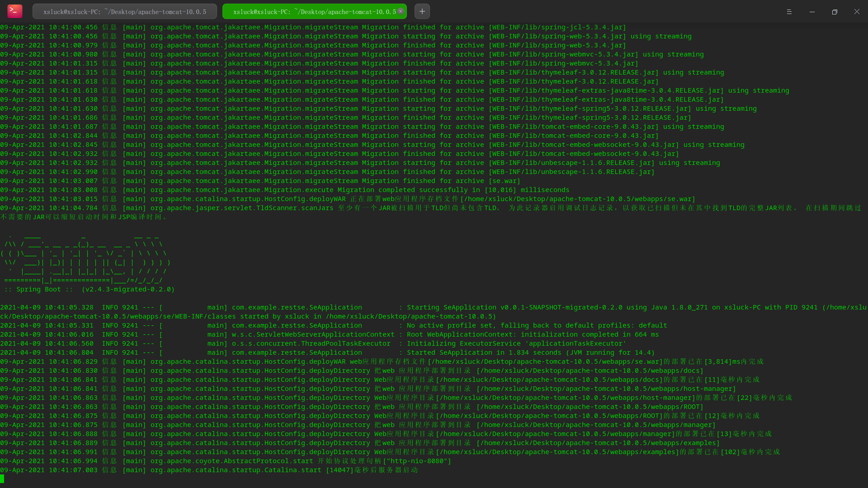Open the hamburger main menu
This screenshot has width=868, height=488.
tap(789, 12)
